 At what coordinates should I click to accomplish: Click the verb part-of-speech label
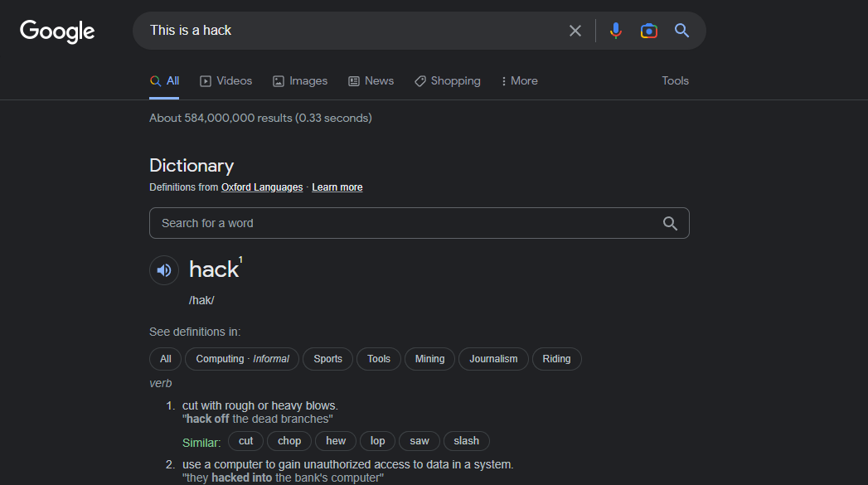pos(161,383)
